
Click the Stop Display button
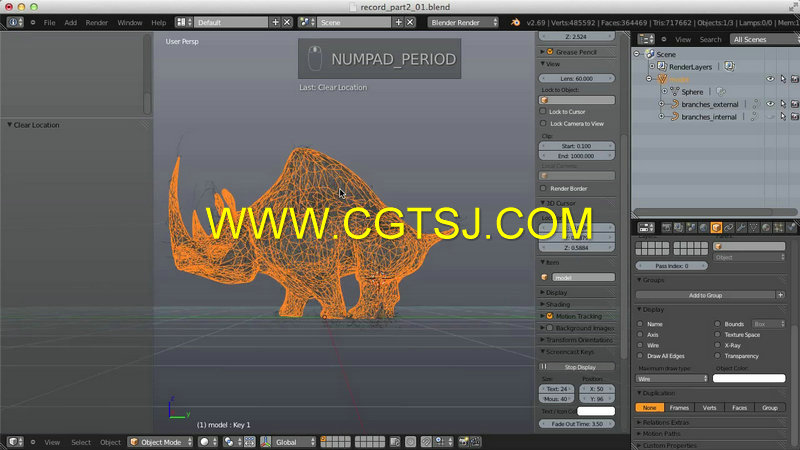pos(577,367)
